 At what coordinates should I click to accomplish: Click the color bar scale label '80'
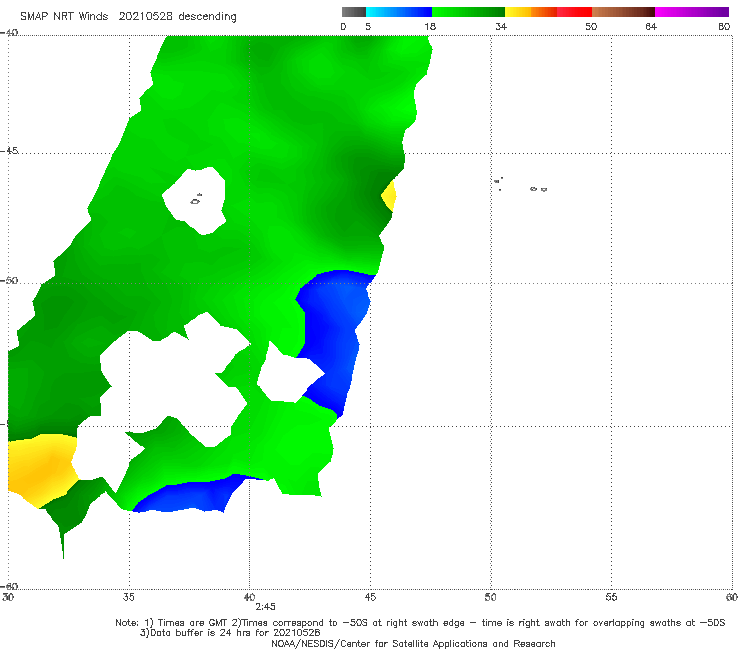pos(724,27)
